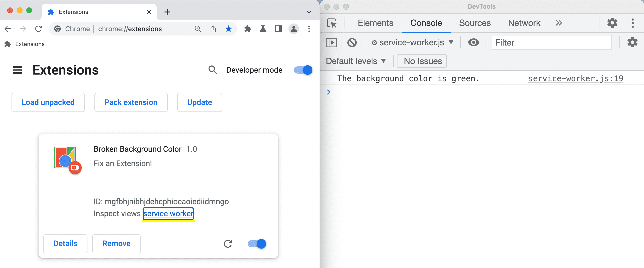The image size is (644, 268).
Task: Toggle the Broken Background Color extension
Action: click(256, 243)
